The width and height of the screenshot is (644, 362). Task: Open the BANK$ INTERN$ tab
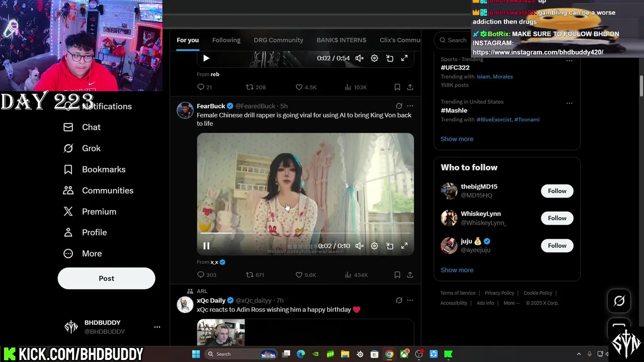[x=341, y=40]
